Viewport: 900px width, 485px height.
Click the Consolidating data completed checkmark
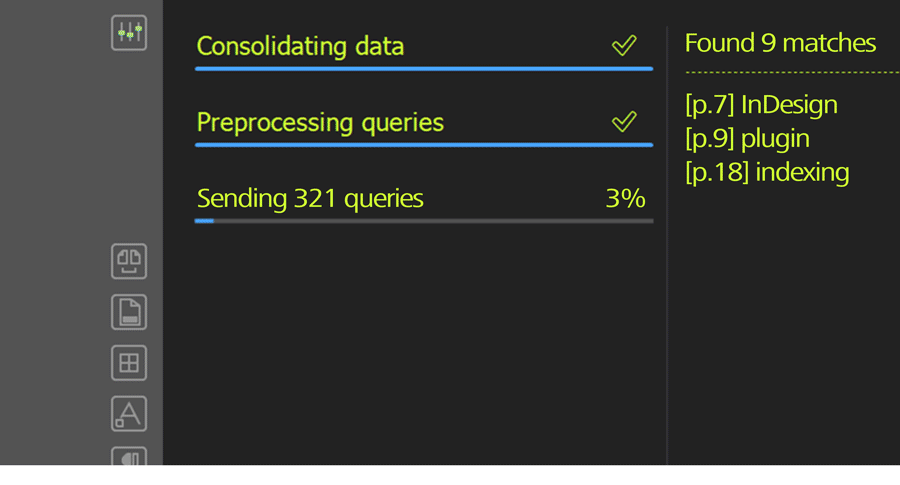point(624,45)
